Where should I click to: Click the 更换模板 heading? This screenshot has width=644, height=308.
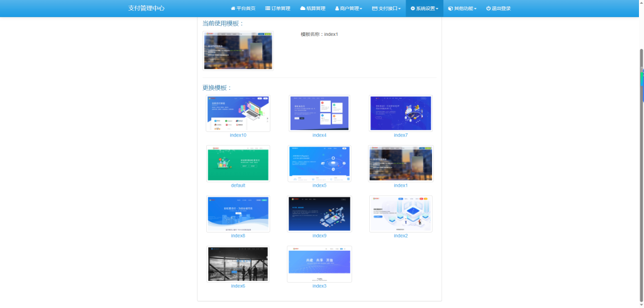tap(217, 88)
